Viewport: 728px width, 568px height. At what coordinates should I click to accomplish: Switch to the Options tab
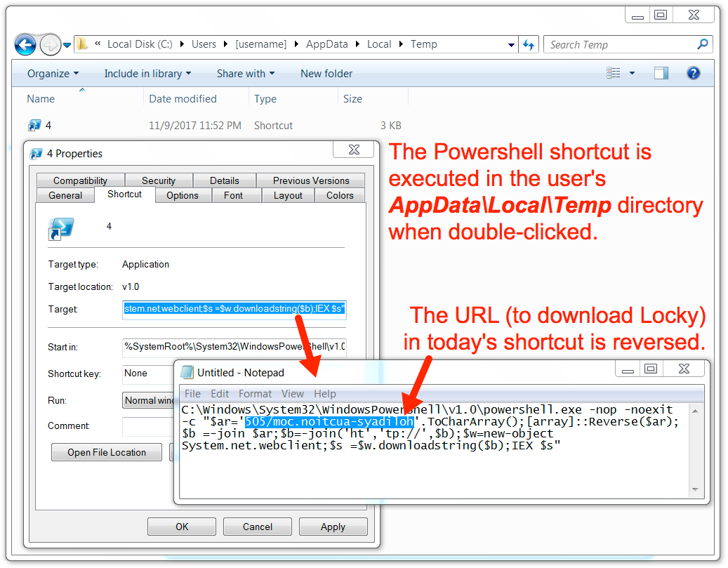183,195
